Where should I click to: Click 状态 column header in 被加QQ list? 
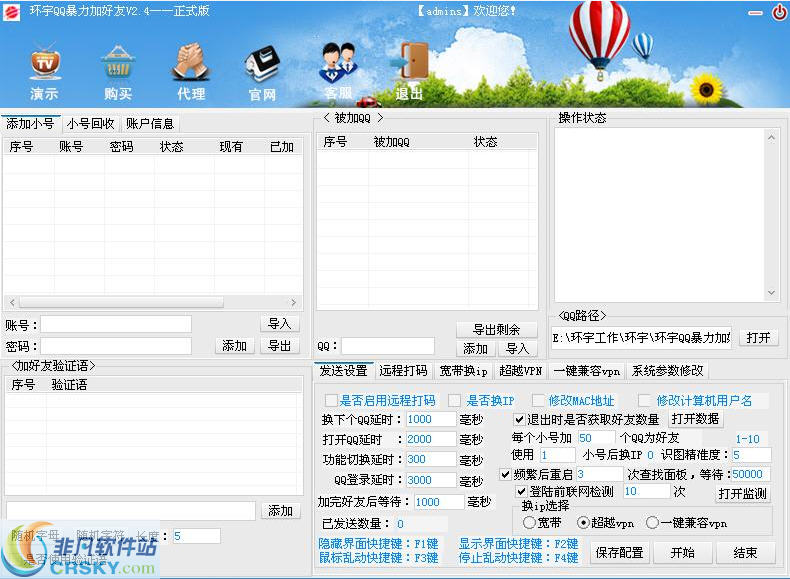tap(485, 142)
